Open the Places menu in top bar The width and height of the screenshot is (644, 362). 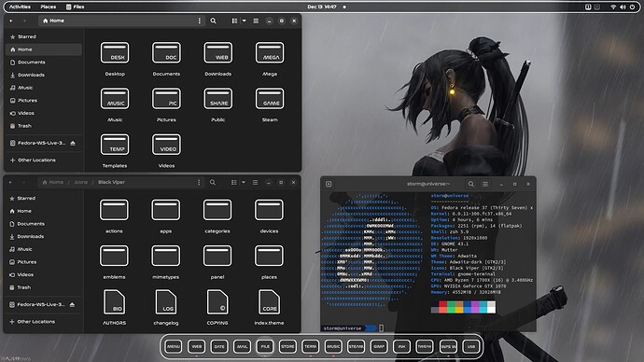click(48, 7)
